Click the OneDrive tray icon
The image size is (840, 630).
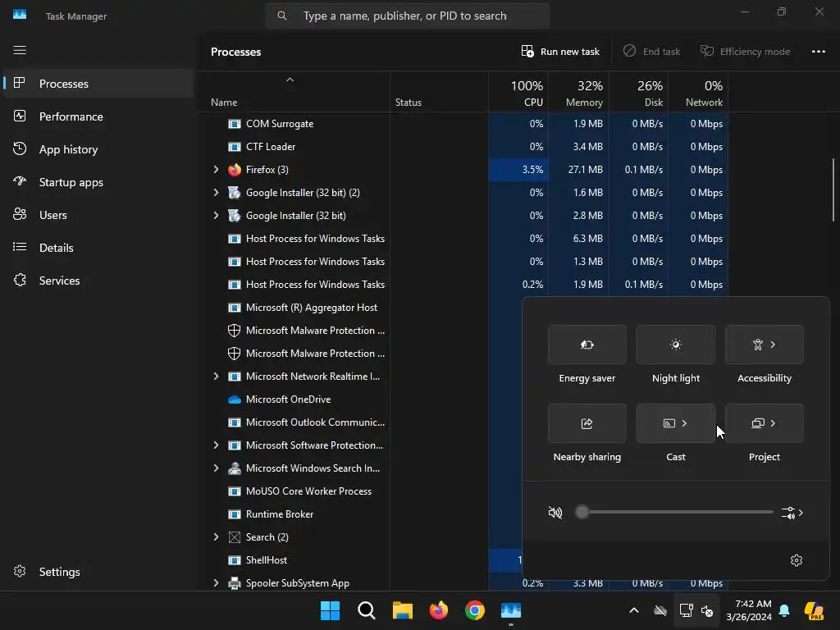[660, 610]
